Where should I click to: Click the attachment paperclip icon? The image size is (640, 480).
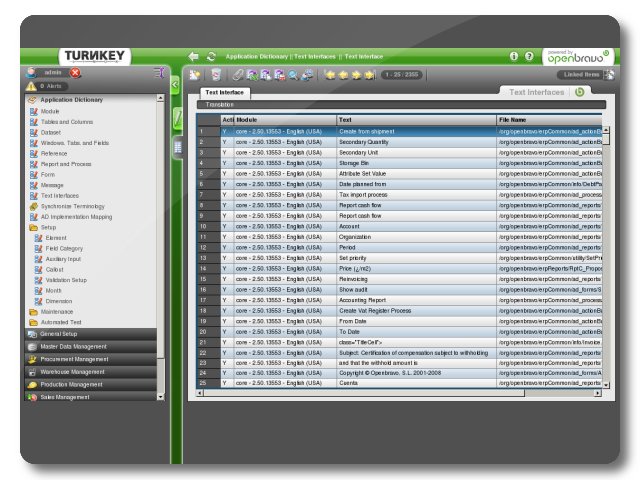pyautogui.click(x=238, y=75)
